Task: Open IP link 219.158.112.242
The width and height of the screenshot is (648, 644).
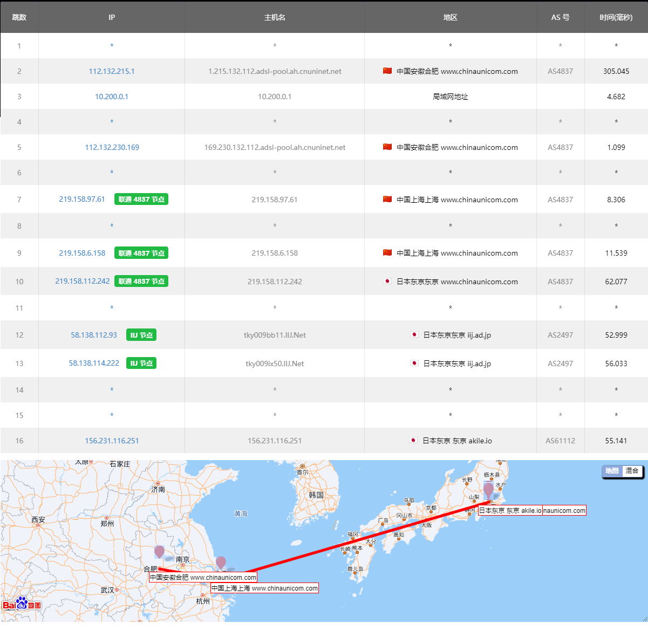Action: pos(83,281)
